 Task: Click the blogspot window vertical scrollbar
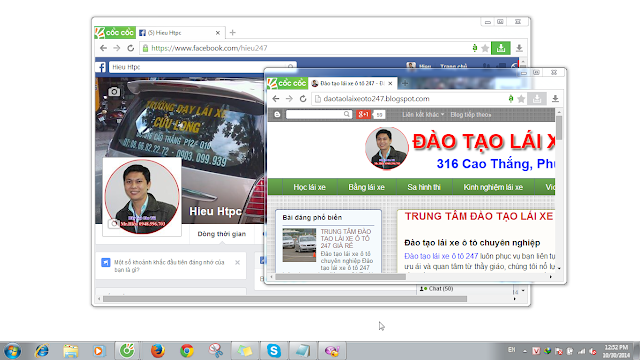(559, 127)
